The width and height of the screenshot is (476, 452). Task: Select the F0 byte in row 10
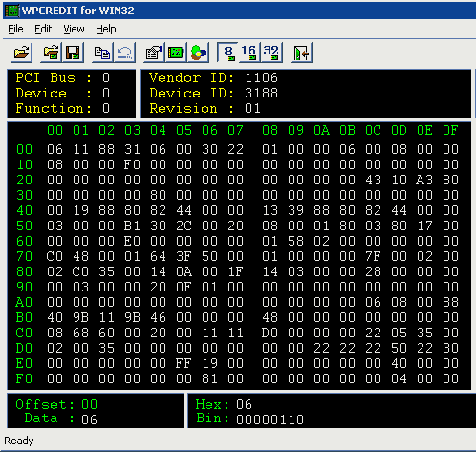coord(132,164)
